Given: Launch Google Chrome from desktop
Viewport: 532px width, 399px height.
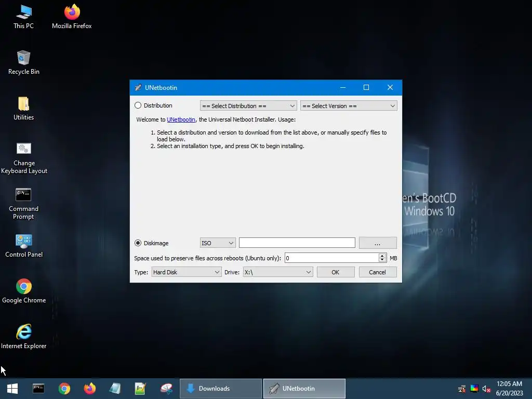Looking at the screenshot, I should [24, 291].
